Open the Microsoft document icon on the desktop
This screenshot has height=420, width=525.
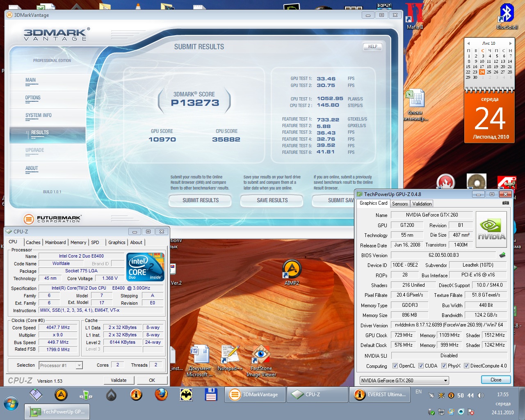[200, 361]
